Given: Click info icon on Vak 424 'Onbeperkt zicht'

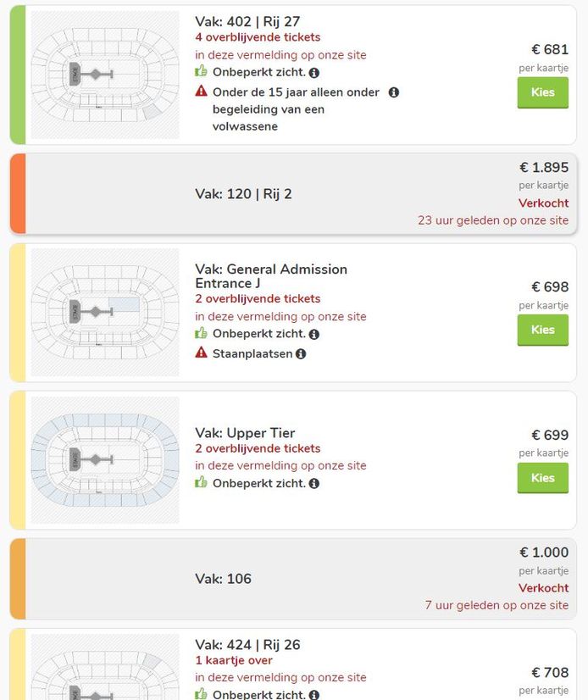Looking at the screenshot, I should pyautogui.click(x=315, y=694).
